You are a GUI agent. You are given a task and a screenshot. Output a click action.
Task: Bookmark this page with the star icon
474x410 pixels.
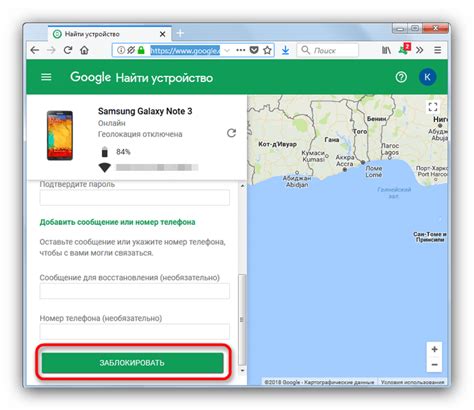(x=267, y=50)
